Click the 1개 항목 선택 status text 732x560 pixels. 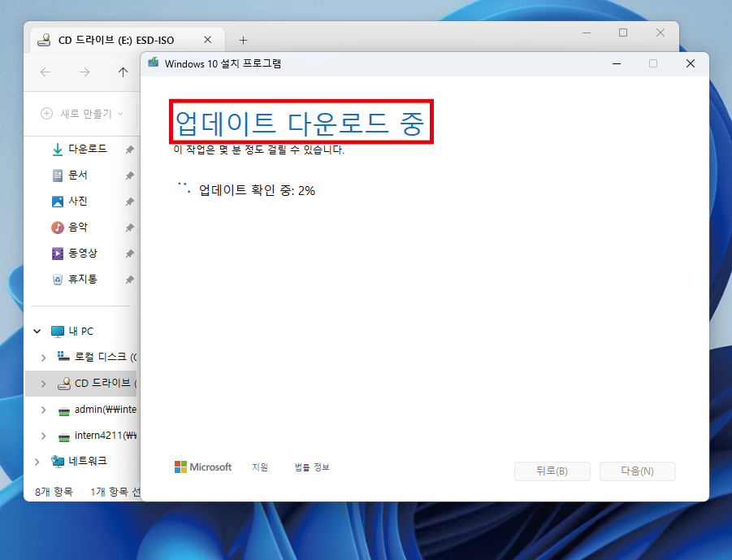click(115, 492)
